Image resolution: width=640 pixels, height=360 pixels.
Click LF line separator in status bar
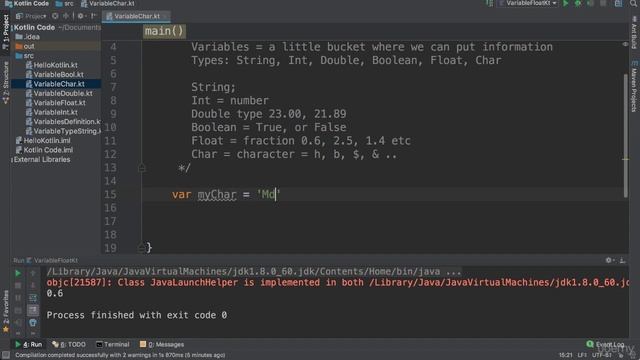(582, 356)
